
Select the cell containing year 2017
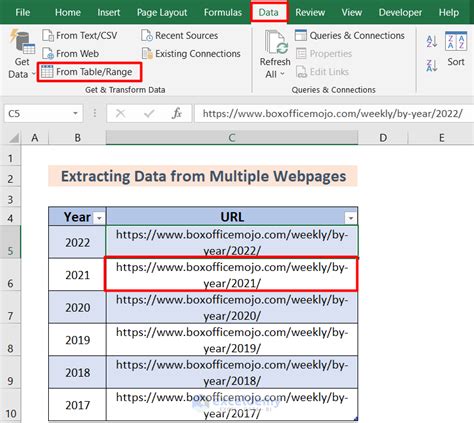click(x=77, y=405)
